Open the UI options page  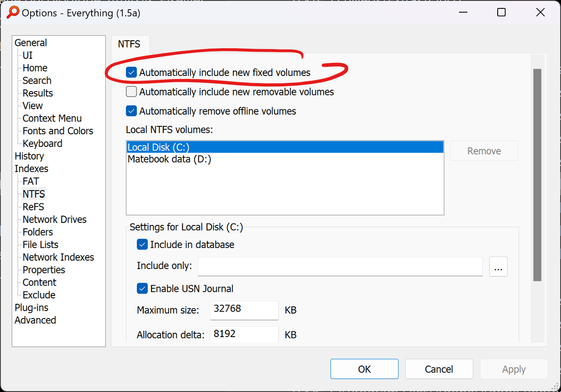27,55
